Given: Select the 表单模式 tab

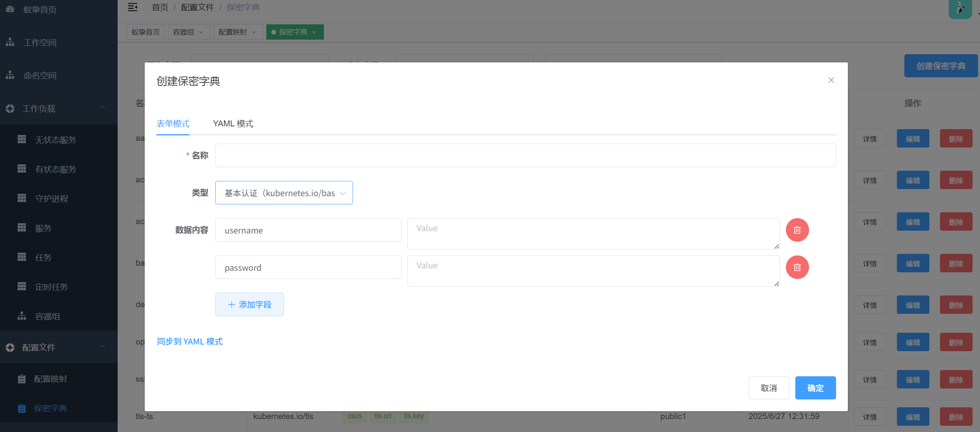Looking at the screenshot, I should 173,124.
